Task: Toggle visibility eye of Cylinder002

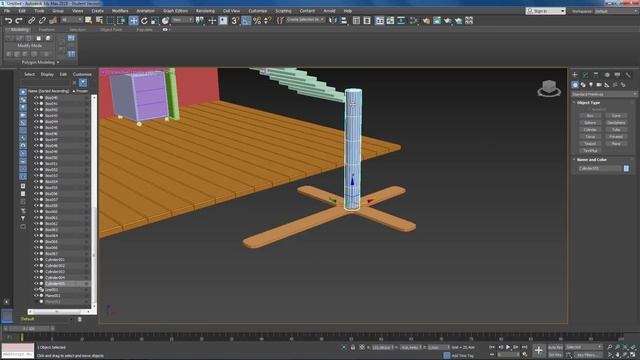Action: [36, 266]
